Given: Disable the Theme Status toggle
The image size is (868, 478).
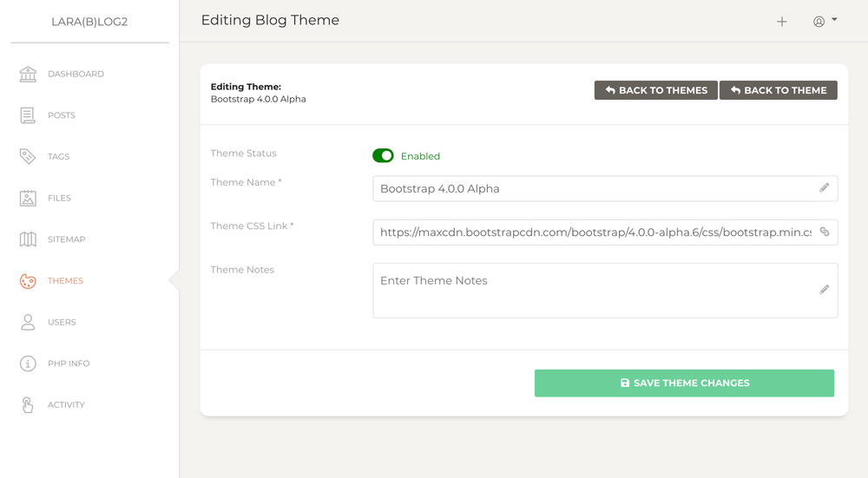Looking at the screenshot, I should click(383, 156).
